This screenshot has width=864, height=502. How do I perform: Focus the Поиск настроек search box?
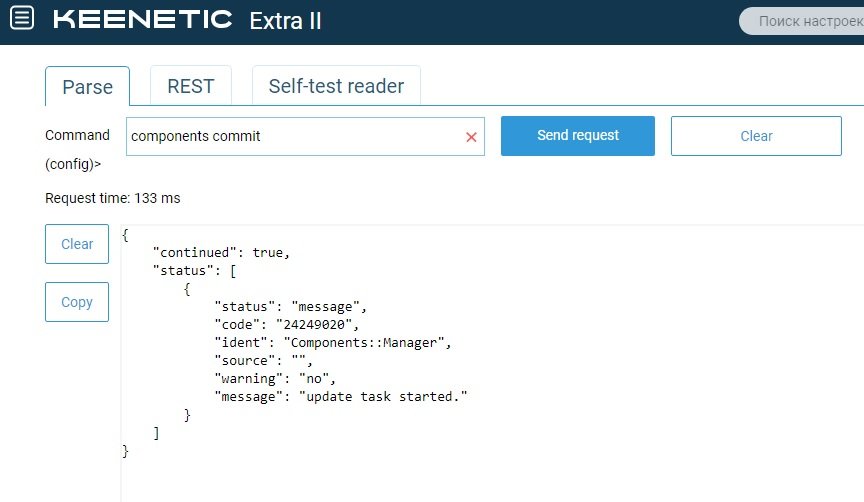pos(804,21)
